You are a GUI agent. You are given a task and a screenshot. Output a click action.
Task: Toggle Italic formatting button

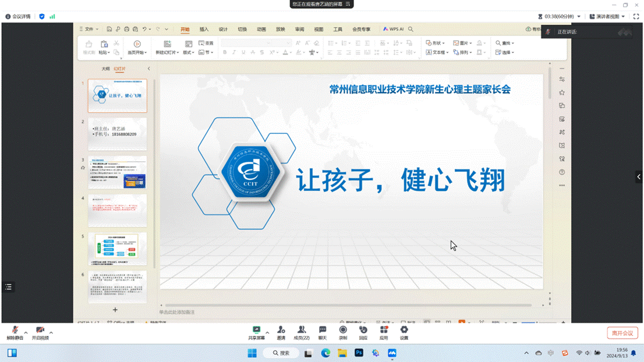(234, 52)
